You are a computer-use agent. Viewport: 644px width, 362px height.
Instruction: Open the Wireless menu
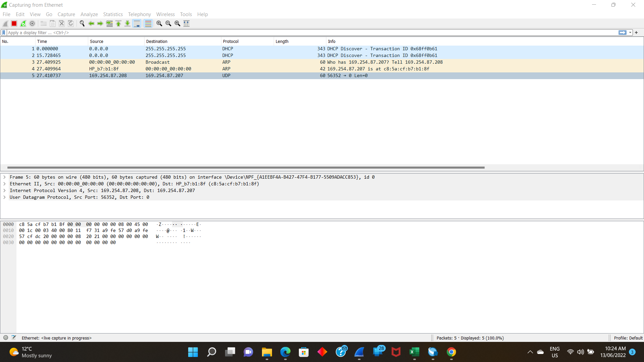pyautogui.click(x=165, y=14)
